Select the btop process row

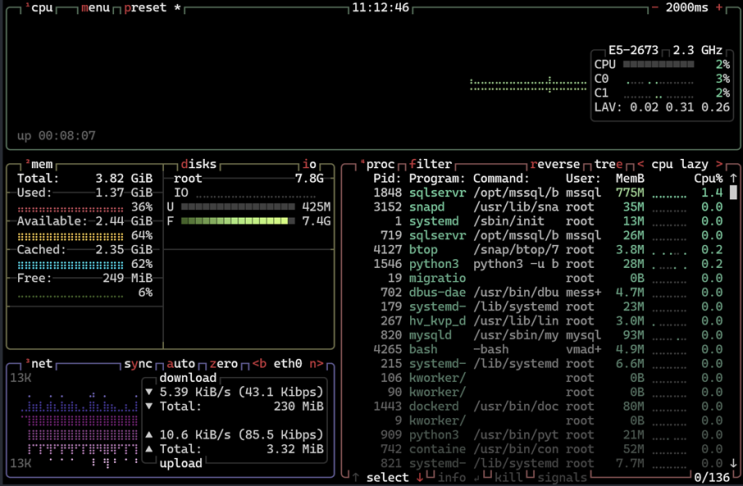pyautogui.click(x=548, y=250)
